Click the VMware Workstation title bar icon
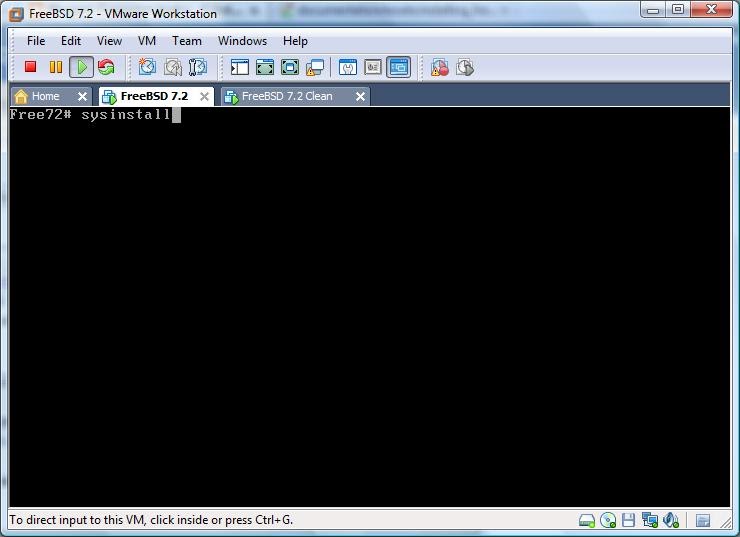This screenshot has width=740, height=537. 17,14
